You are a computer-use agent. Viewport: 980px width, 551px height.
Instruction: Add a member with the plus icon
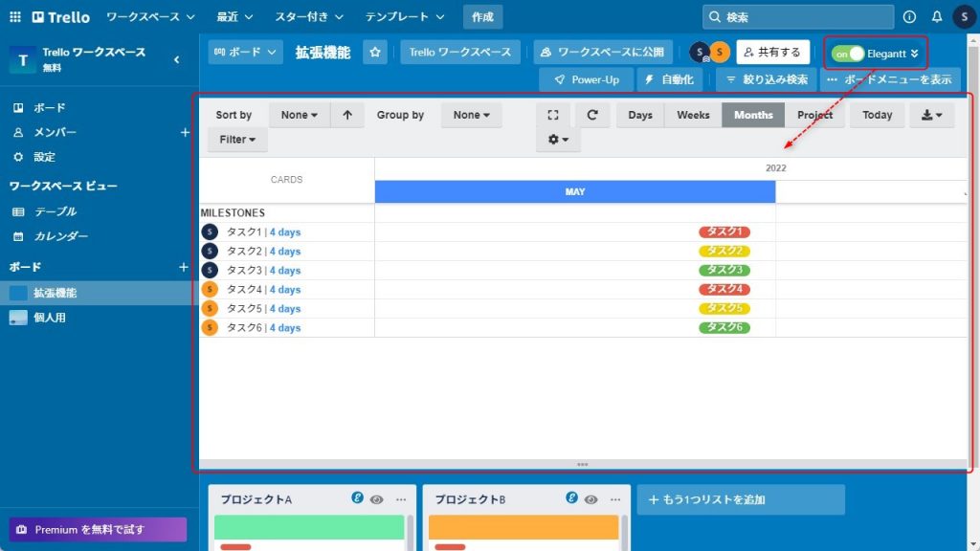[185, 132]
